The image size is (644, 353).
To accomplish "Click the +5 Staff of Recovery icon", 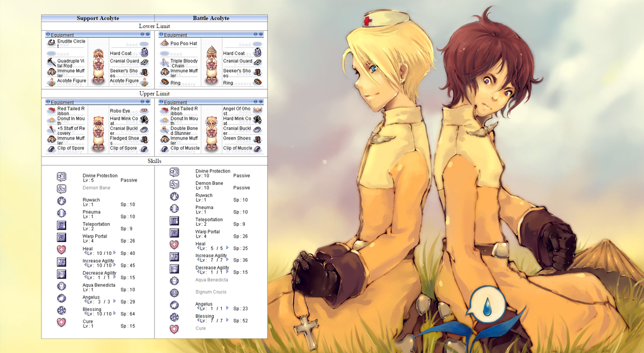I will click(52, 129).
